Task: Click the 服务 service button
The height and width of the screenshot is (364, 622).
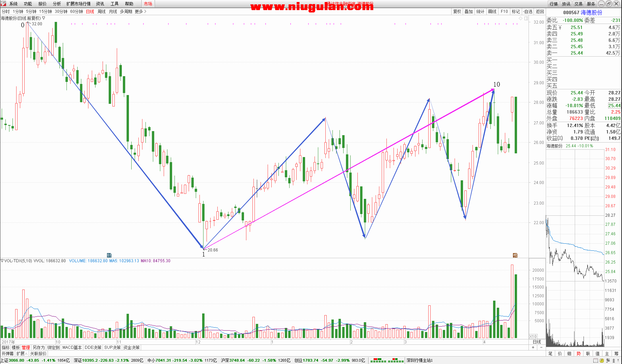Action: [591, 4]
